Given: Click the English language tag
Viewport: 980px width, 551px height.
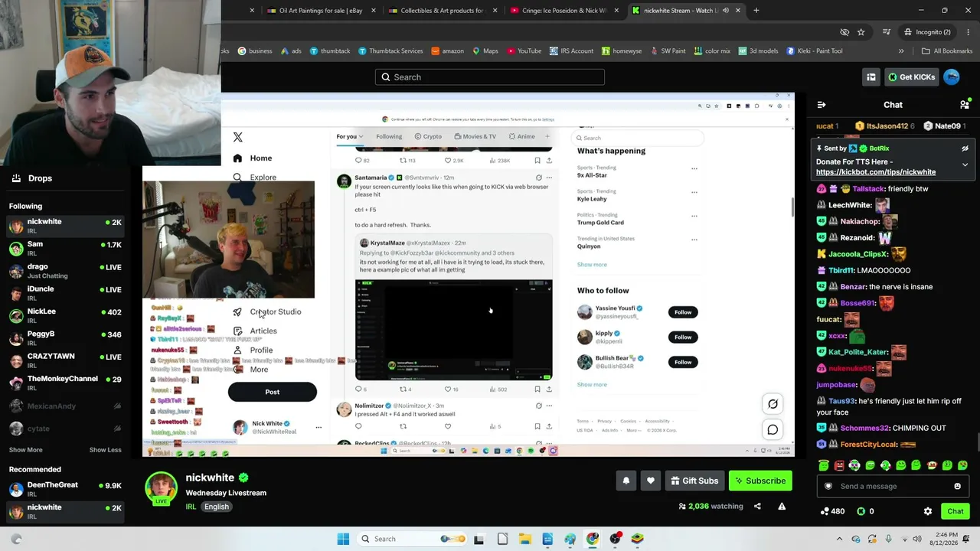Looking at the screenshot, I should click(x=217, y=507).
